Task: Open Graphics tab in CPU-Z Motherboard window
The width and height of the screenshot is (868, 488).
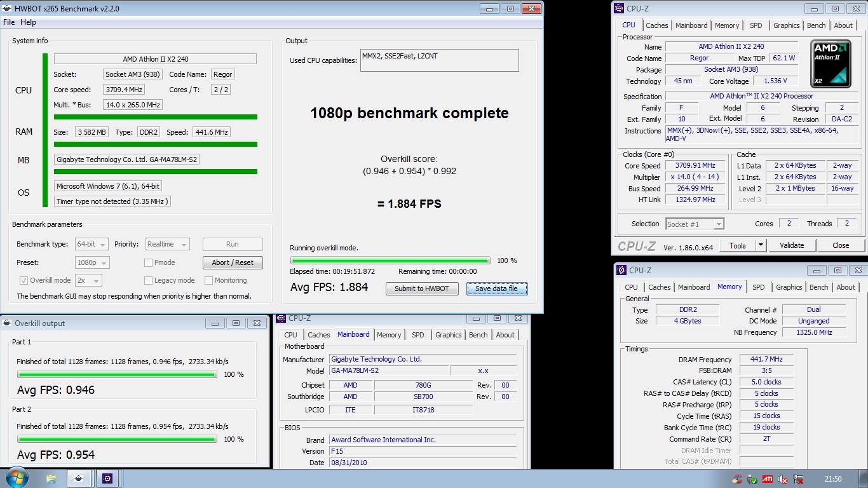Action: click(x=448, y=335)
